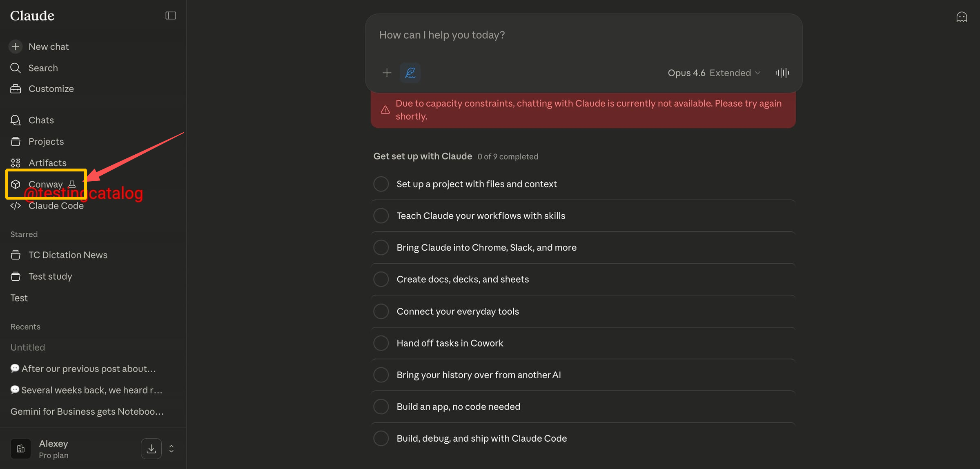Collapse the sidebar using panel icon
The image size is (980, 469).
(170, 16)
